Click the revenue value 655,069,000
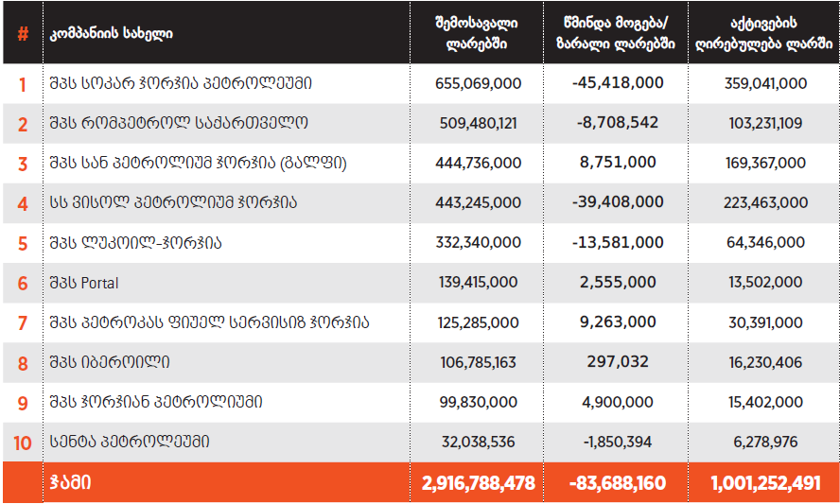Image resolution: width=840 pixels, height=504 pixels. coord(478,83)
